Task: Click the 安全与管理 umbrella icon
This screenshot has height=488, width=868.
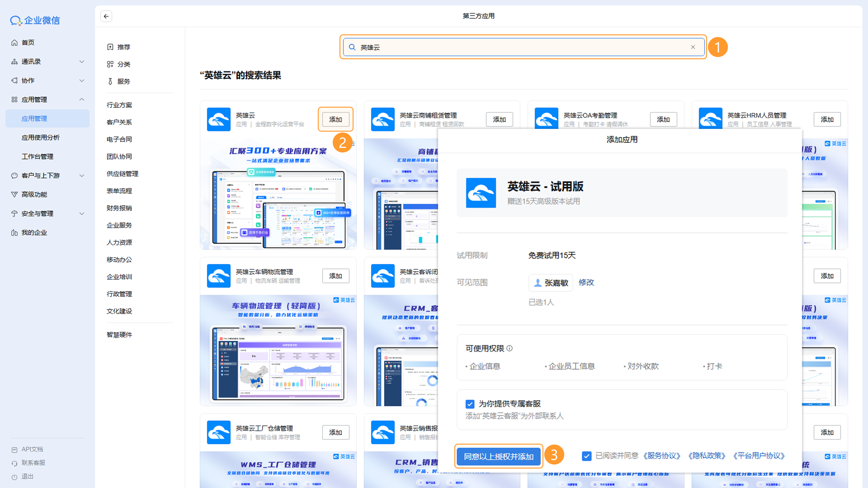Action: (14, 213)
